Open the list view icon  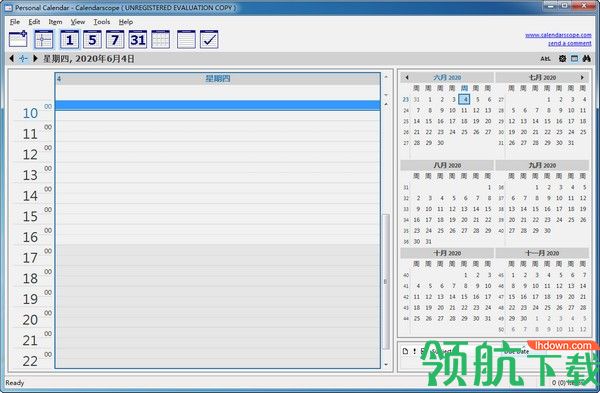[x=186, y=39]
